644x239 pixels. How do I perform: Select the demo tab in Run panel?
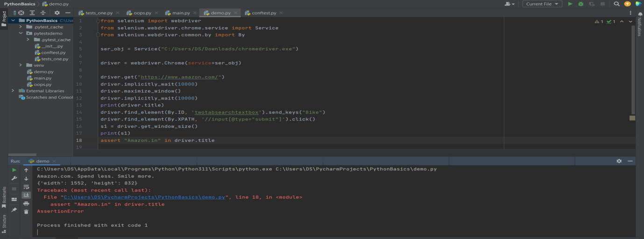pos(41,161)
